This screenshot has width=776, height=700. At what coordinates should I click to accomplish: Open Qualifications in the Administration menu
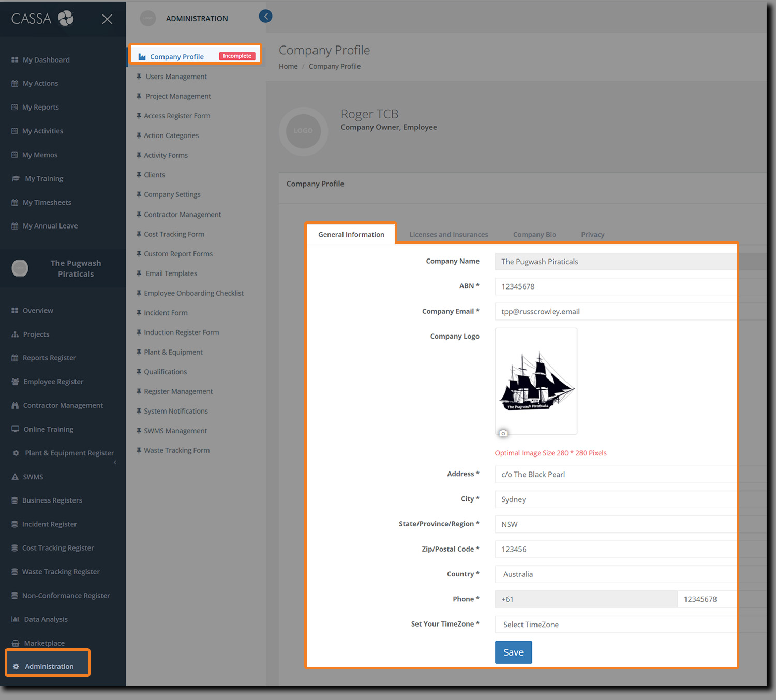(166, 372)
